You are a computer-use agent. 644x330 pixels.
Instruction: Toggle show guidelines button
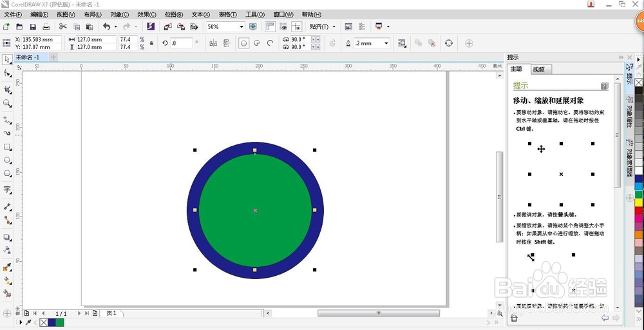click(296, 26)
